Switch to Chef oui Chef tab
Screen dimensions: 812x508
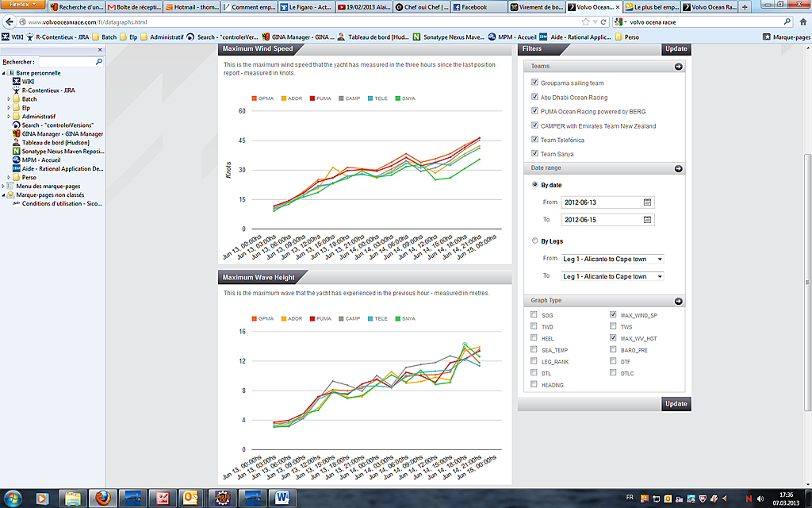tap(422, 7)
